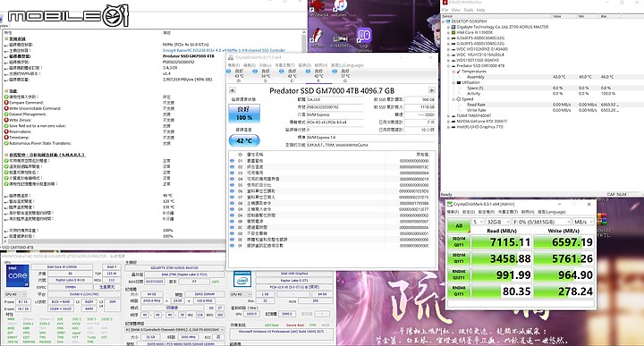Screen dimensions: 644x346
Task: Click the HWMonitor title bar icon
Action: [445, 3]
